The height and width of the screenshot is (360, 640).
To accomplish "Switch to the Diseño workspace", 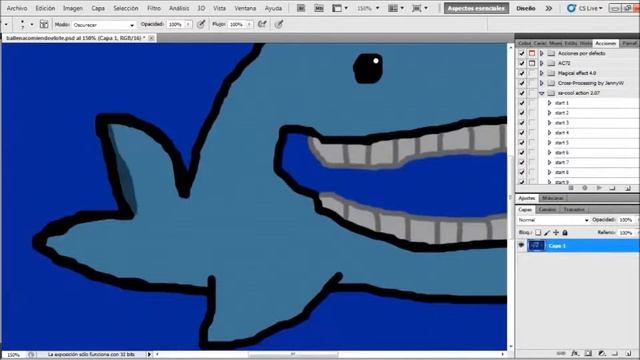I will (526, 8).
